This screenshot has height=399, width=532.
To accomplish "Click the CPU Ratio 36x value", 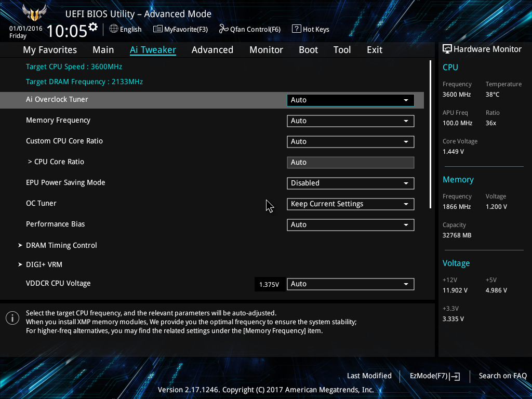I will click(x=490, y=123).
